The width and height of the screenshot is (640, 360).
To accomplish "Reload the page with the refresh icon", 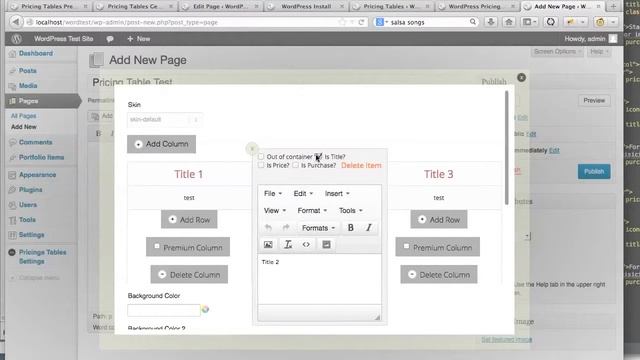I will pyautogui.click(x=361, y=22).
